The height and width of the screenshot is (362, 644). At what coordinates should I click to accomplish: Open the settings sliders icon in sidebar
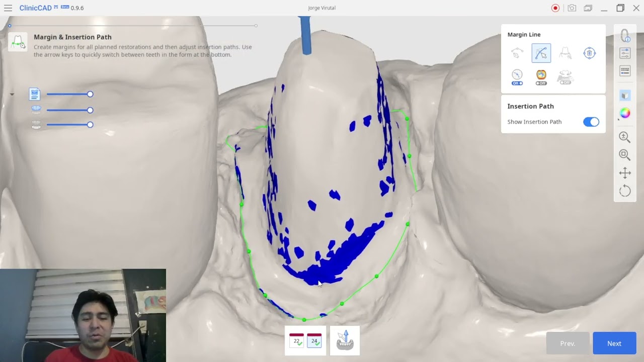pos(625,53)
